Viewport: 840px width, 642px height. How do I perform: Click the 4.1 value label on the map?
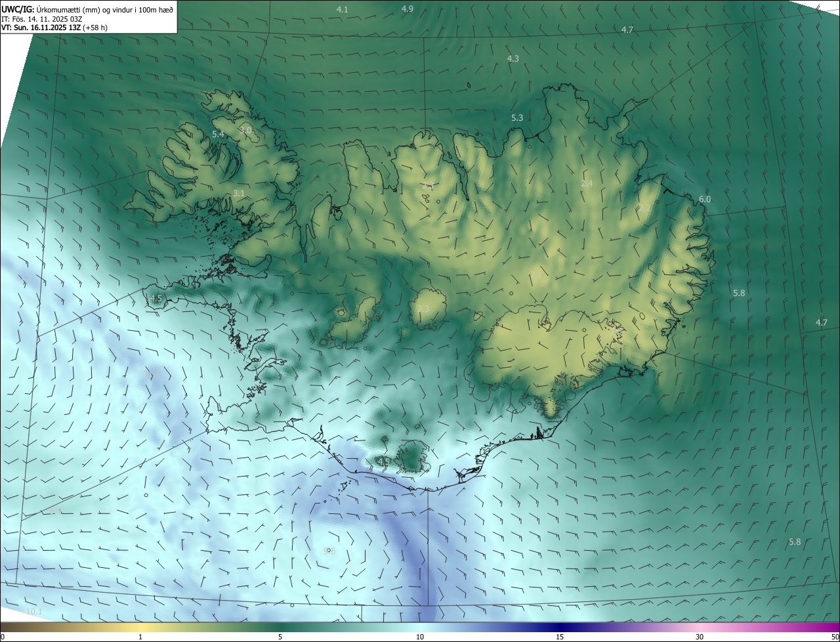[x=342, y=9]
